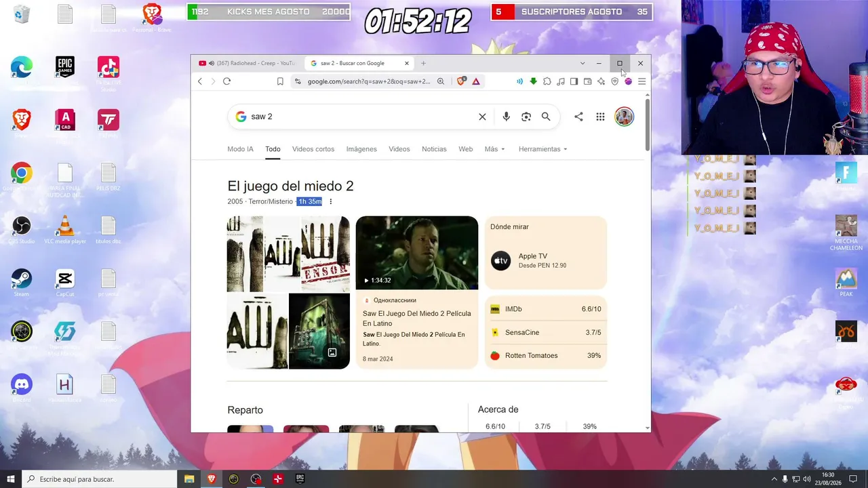Open the Discord desktop shortcut
Viewport: 868px width, 488px height.
(22, 388)
